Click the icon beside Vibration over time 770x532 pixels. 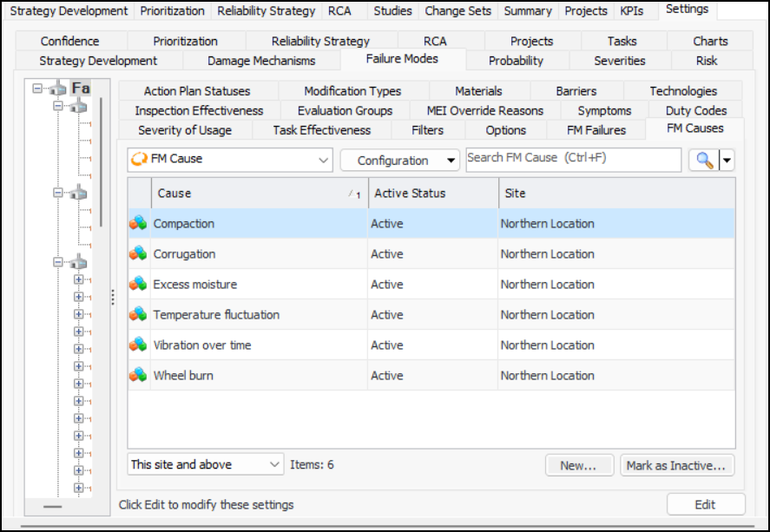pyautogui.click(x=138, y=345)
